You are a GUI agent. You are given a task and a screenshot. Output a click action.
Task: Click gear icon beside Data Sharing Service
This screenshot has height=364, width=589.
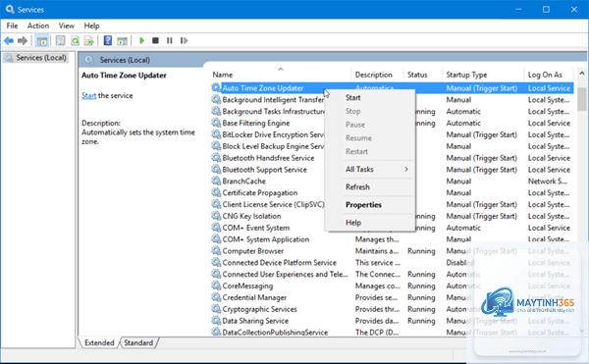pyautogui.click(x=216, y=321)
